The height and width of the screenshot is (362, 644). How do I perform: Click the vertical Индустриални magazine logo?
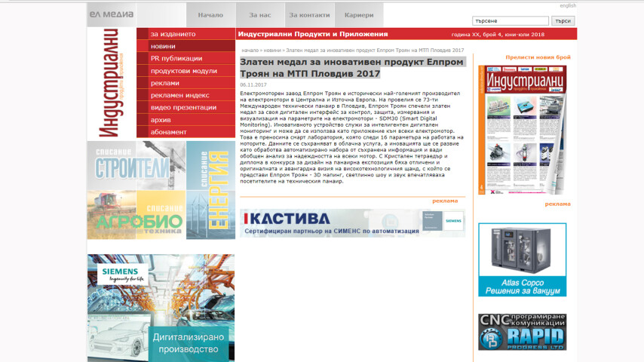(112, 83)
